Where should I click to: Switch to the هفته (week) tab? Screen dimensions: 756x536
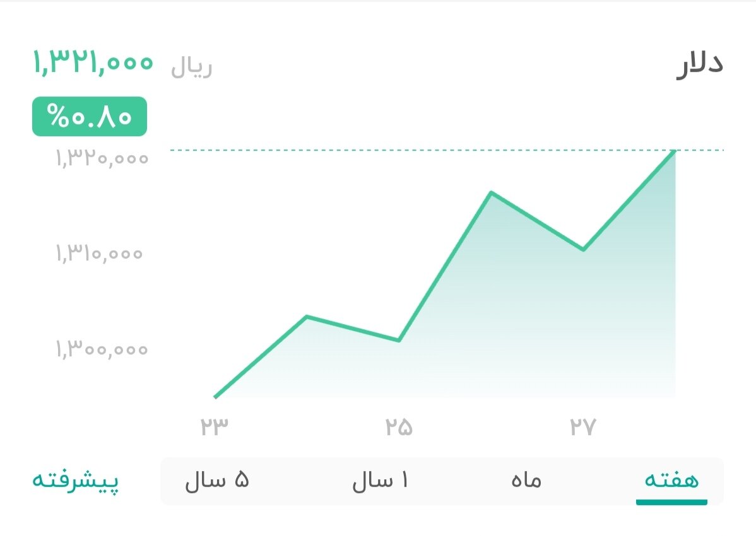coord(671,480)
